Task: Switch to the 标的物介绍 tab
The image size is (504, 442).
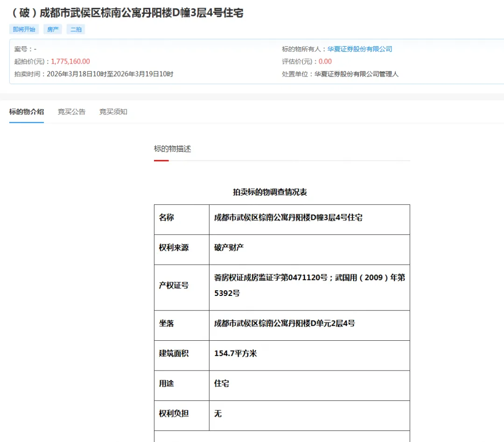Action: [x=27, y=112]
